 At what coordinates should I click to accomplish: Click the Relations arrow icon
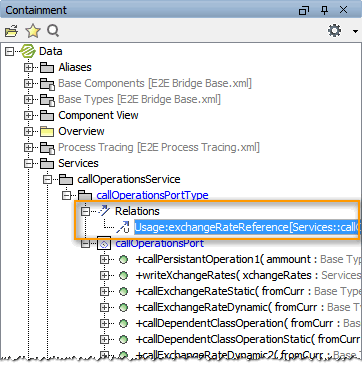point(104,211)
